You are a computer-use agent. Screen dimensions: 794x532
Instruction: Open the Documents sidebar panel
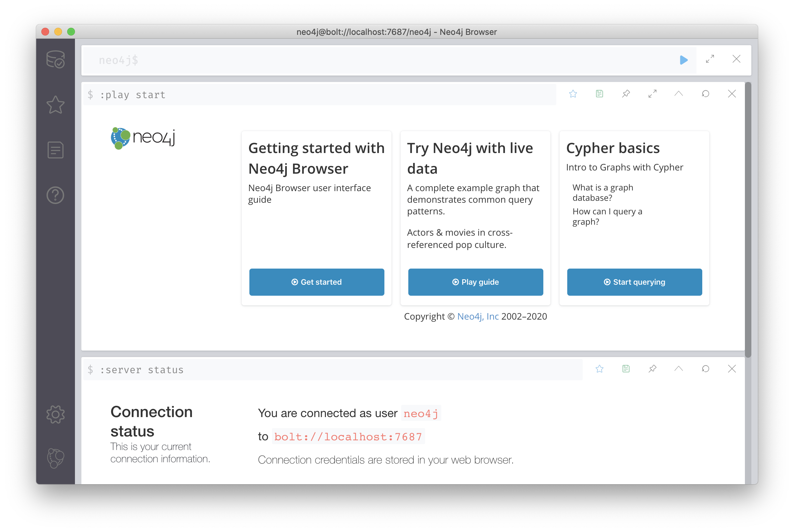click(55, 150)
